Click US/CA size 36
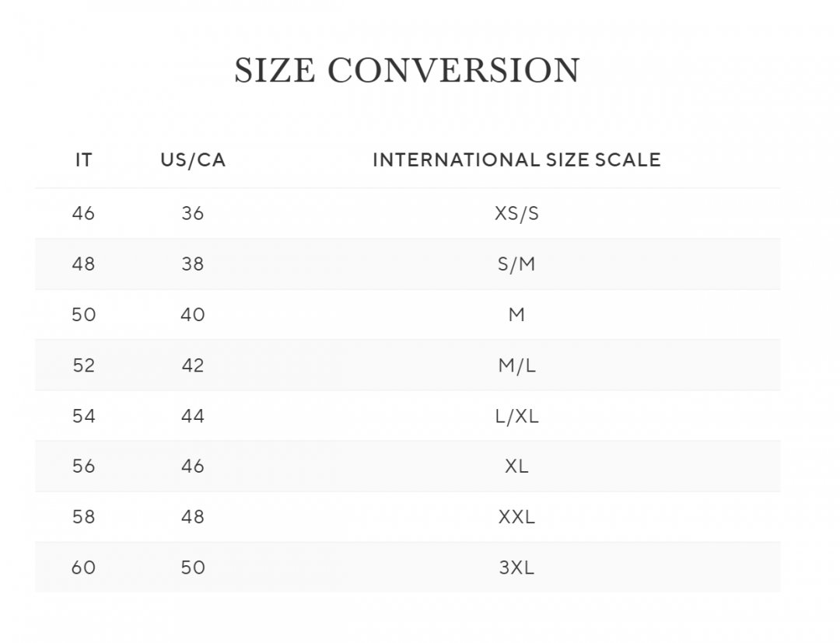This screenshot has height=643, width=840. 193,213
